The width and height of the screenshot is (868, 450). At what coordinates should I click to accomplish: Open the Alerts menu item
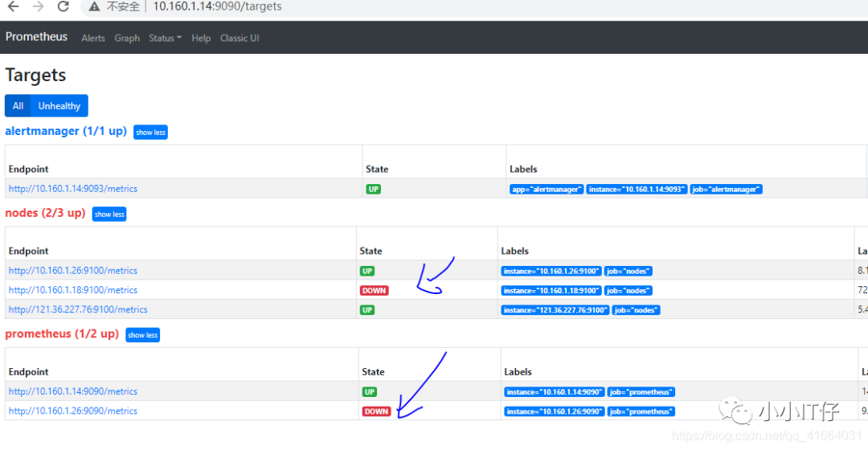[93, 39]
